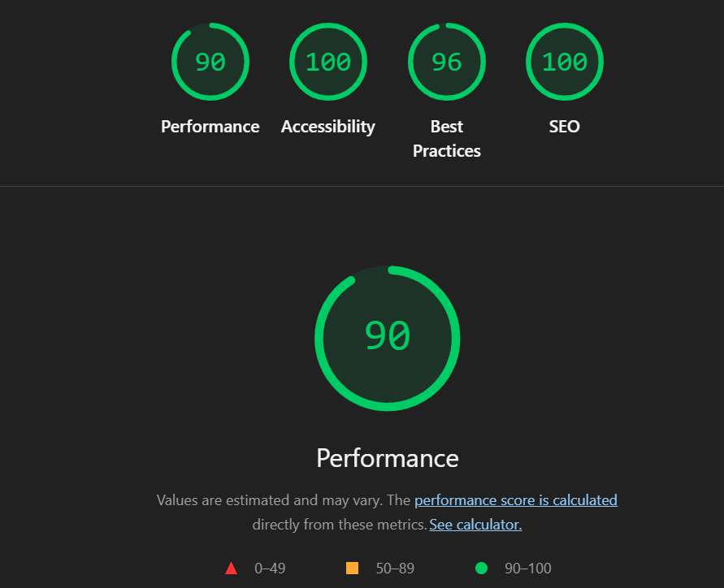Select the Best Practices category label

point(446,139)
